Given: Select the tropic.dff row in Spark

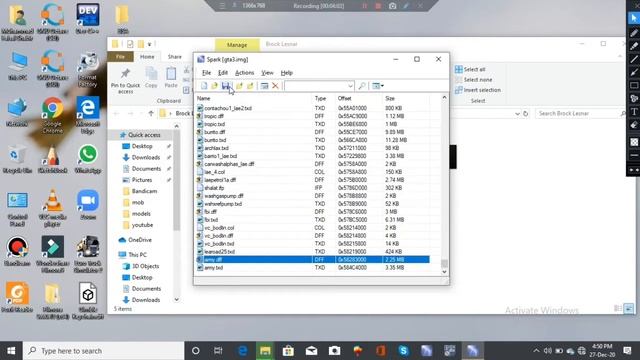Looking at the screenshot, I should point(313,116).
